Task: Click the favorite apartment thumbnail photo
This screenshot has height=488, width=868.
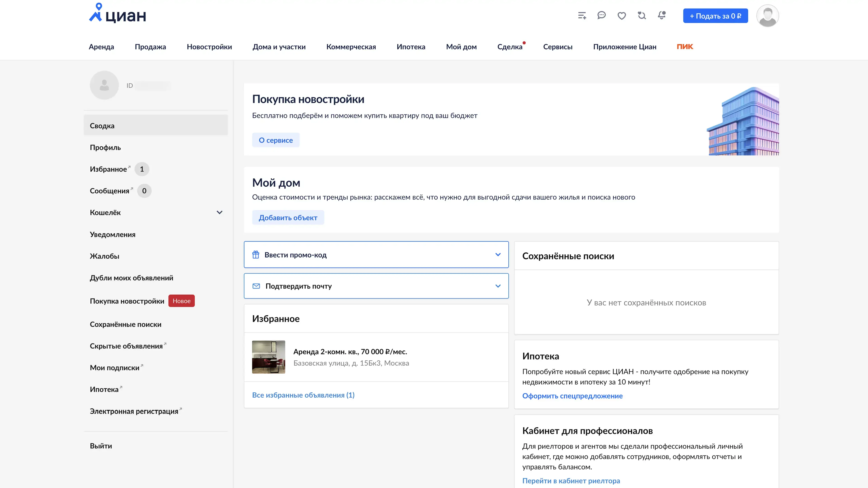Action: coord(269,357)
